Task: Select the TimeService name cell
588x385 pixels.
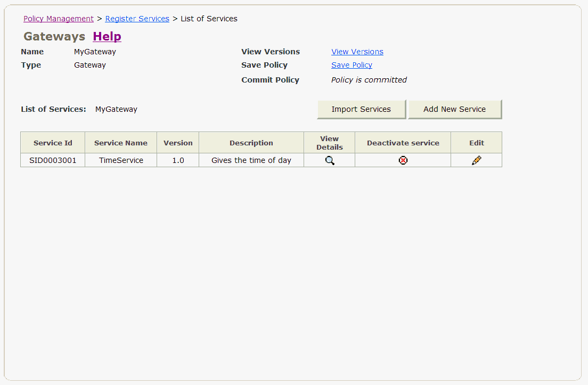Action: 121,160
